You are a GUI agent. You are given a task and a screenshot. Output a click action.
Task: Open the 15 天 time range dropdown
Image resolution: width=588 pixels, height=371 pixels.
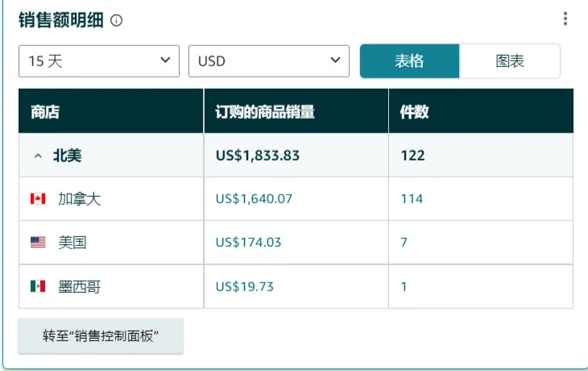pos(99,61)
